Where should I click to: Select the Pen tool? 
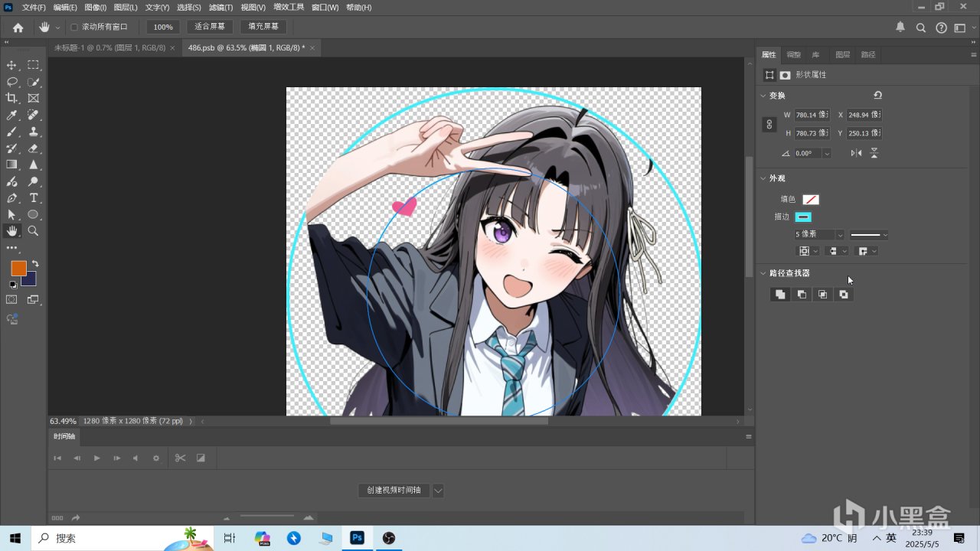click(x=11, y=198)
